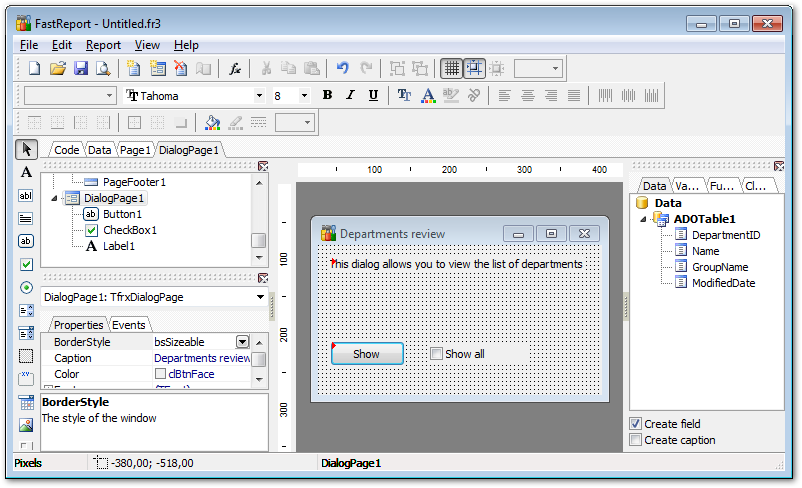Select the DepartmentID data field
This screenshot has width=802, height=488.
click(726, 235)
